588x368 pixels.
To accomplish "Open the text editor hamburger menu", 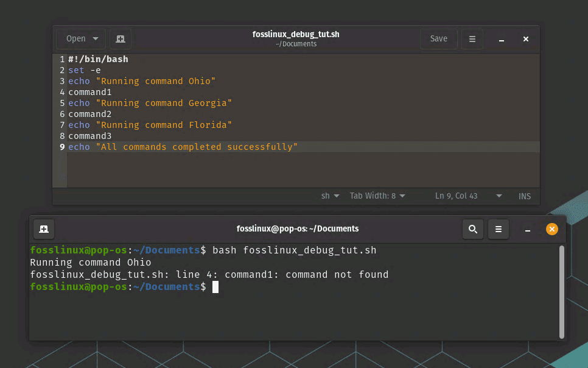I will click(x=472, y=39).
